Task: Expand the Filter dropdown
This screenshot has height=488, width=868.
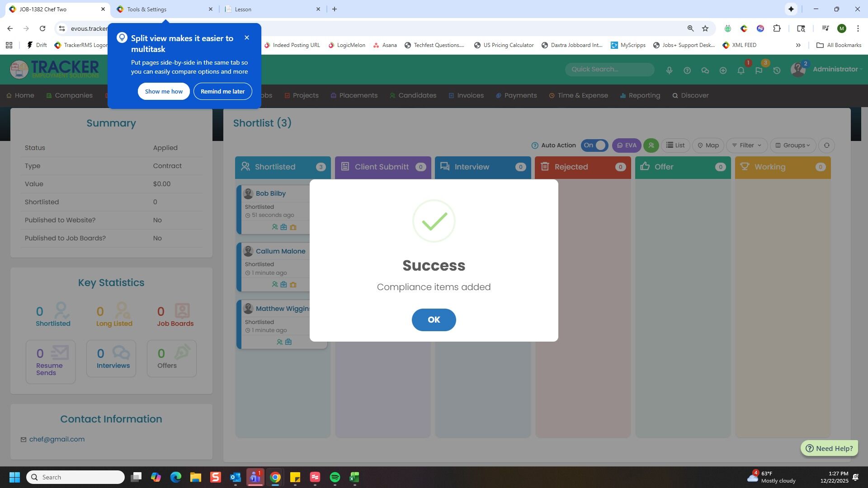Action: (x=746, y=145)
